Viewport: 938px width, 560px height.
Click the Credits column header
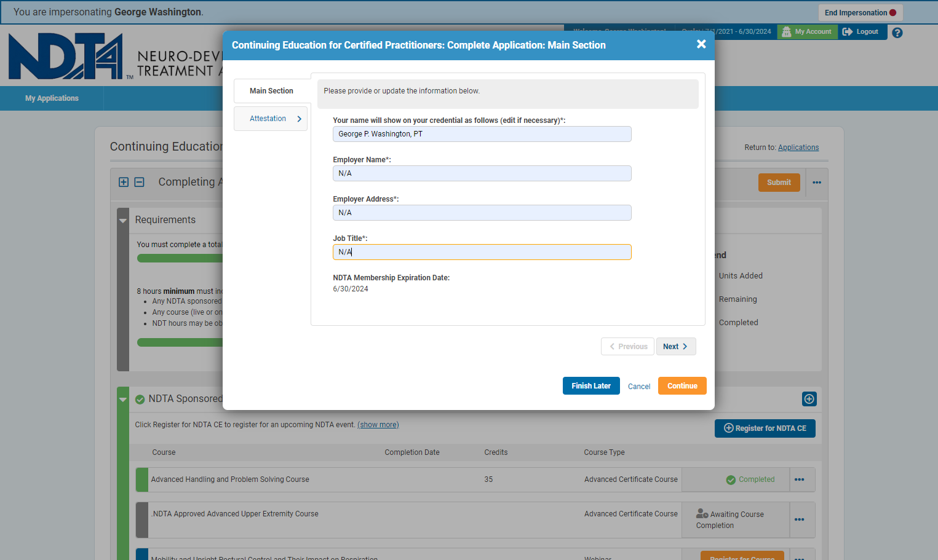tap(496, 452)
